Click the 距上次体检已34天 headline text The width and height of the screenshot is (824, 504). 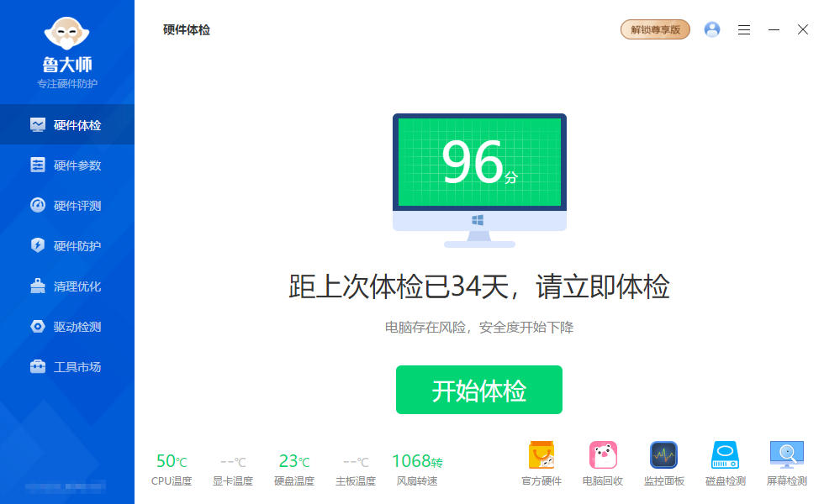tap(479, 286)
